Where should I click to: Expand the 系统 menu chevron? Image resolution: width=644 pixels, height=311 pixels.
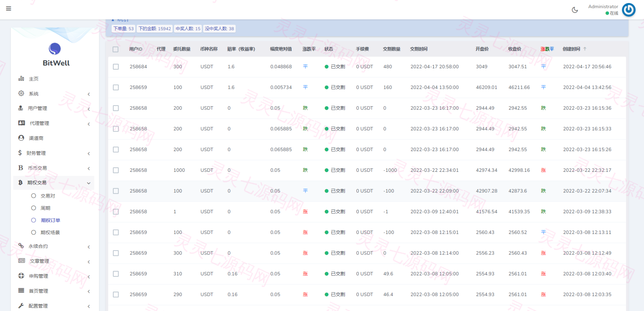click(x=89, y=94)
